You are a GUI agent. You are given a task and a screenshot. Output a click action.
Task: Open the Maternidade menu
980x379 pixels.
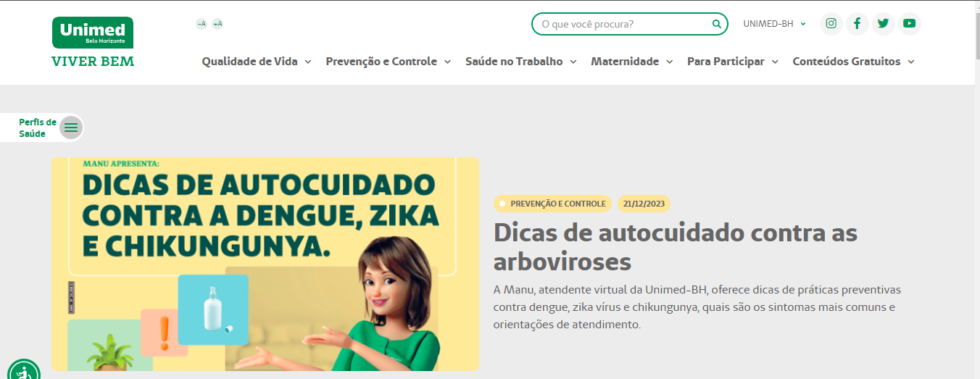632,62
